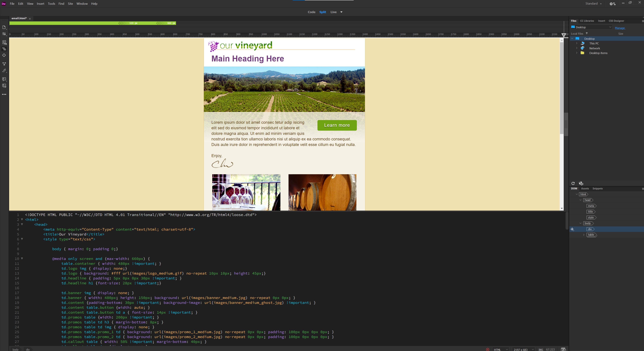Click vineyard banner image in preview
This screenshot has height=351, width=644.
point(284,89)
